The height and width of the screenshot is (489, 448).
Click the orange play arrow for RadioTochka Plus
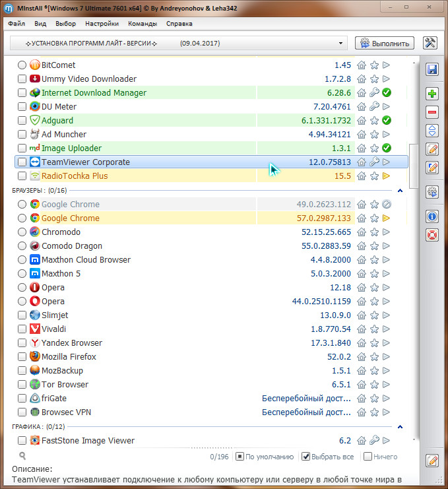click(x=386, y=176)
